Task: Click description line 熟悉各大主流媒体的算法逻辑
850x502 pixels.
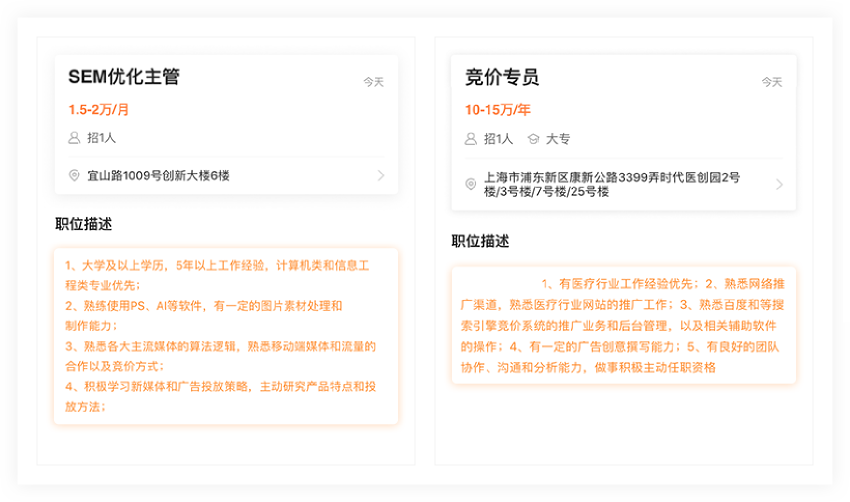Action: (220, 356)
